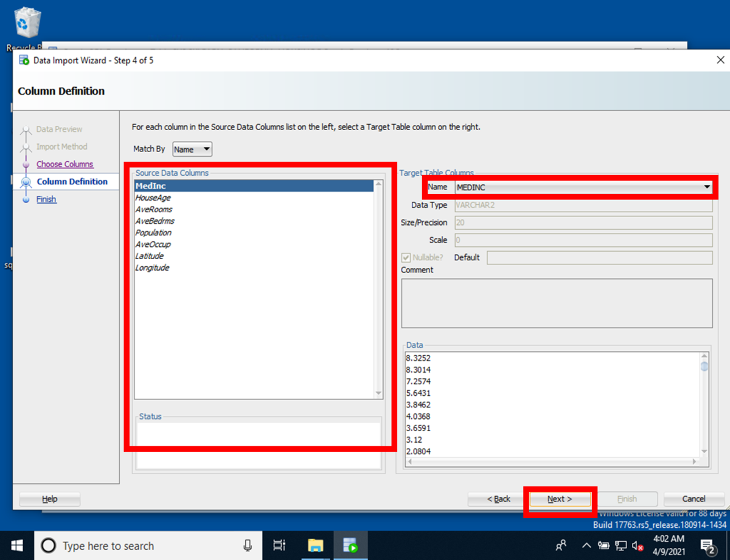Click the muted volume tray icon
Screen dimensions: 730x560
pos(638,545)
